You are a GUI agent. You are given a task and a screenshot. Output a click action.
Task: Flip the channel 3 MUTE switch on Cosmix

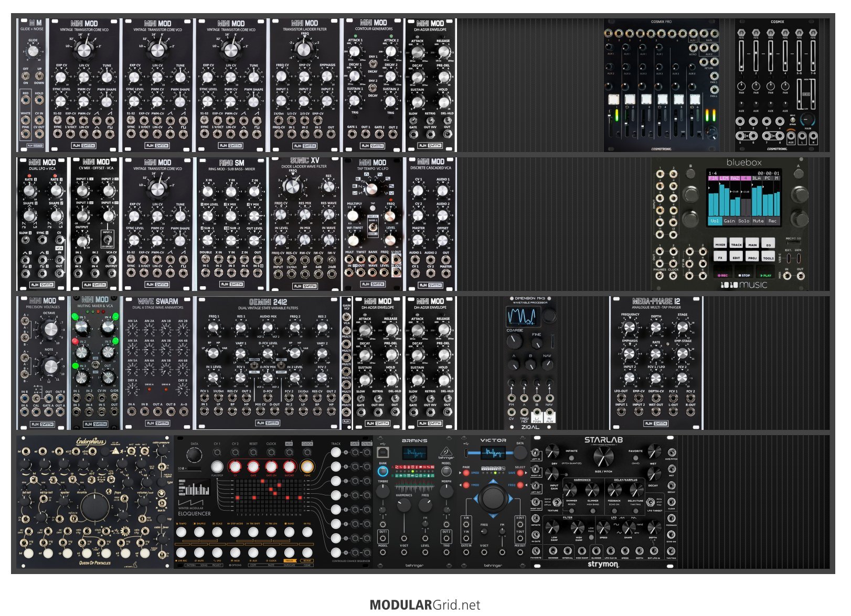[771, 33]
